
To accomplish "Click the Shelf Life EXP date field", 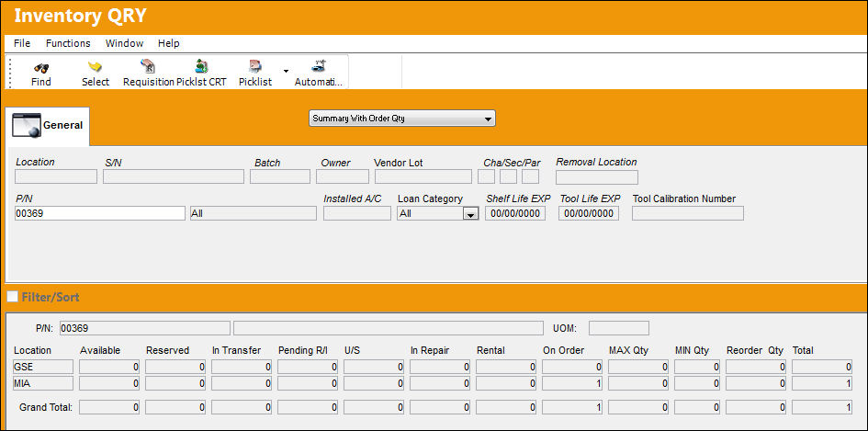I will tap(515, 213).
